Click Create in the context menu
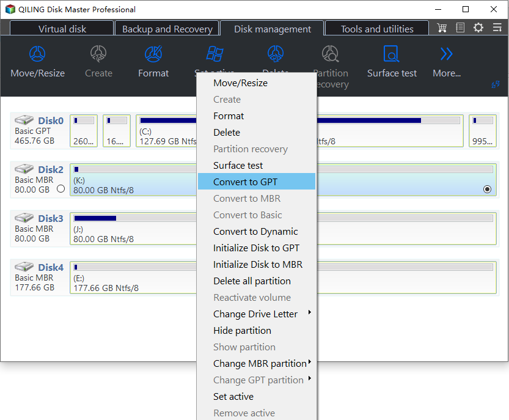The width and height of the screenshot is (509, 420). tap(257, 99)
